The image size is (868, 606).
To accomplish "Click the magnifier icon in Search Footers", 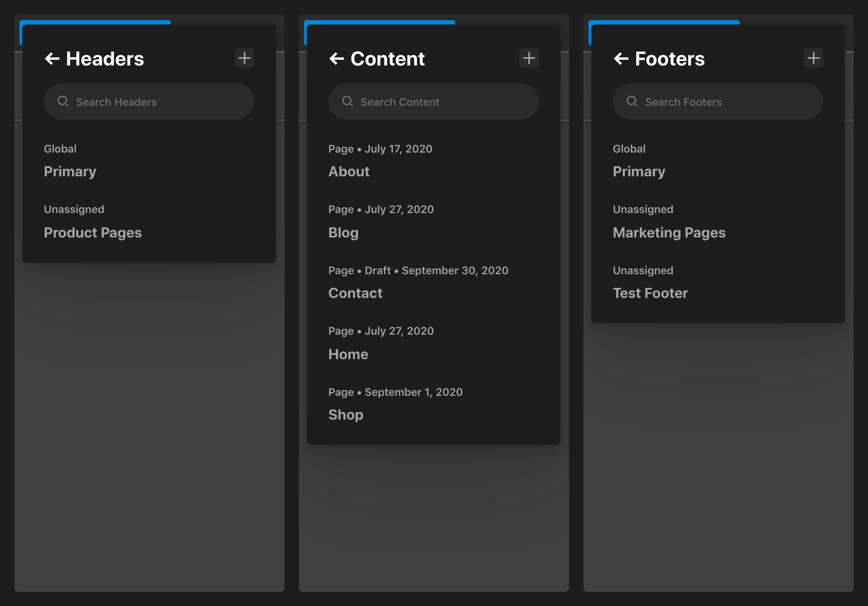I will [x=632, y=101].
